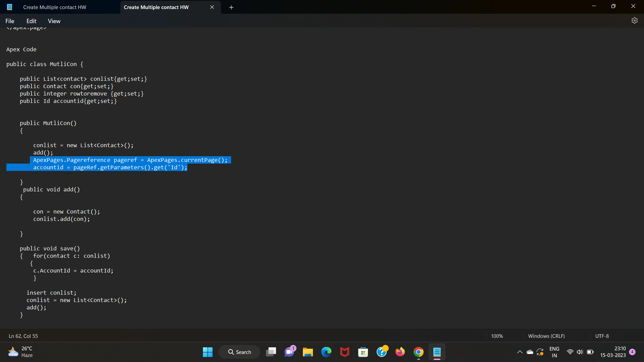Image resolution: width=644 pixels, height=362 pixels.
Task: Launch Microsoft Edge from taskbar
Action: pyautogui.click(x=326, y=352)
